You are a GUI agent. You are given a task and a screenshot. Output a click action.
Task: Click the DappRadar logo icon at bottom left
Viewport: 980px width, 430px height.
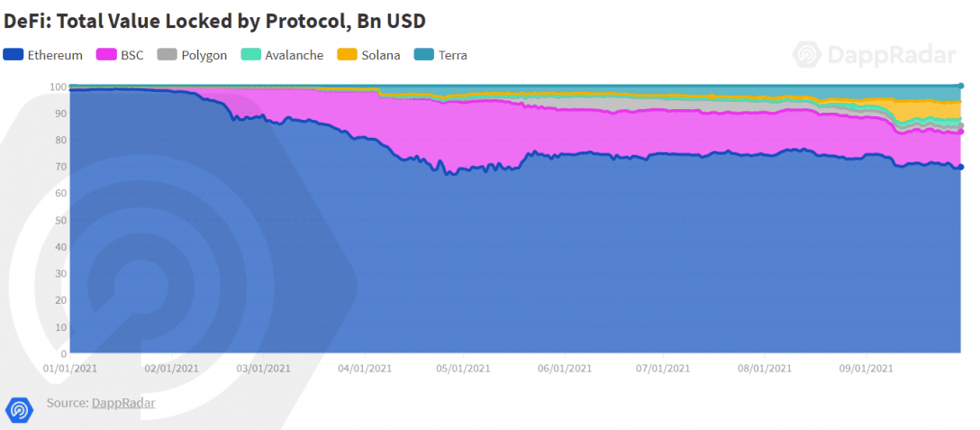tap(19, 409)
